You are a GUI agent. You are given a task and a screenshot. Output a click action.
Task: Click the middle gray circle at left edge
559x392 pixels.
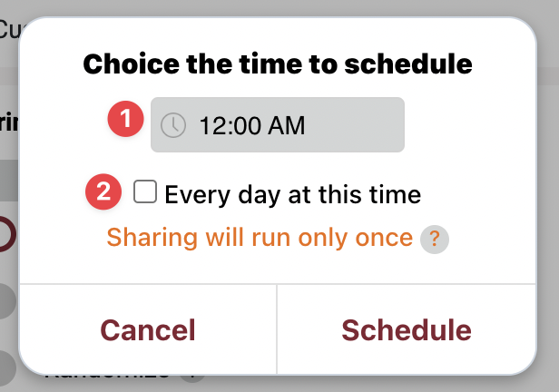tap(5, 302)
